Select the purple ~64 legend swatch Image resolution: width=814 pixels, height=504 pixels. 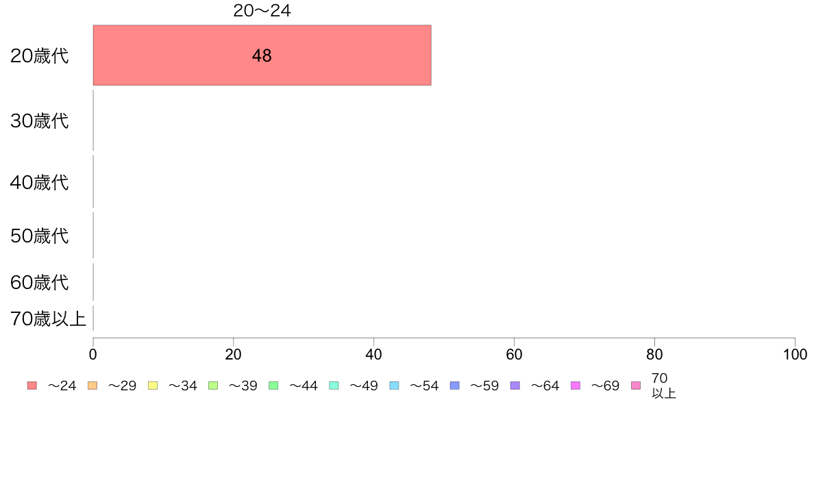[x=515, y=386]
